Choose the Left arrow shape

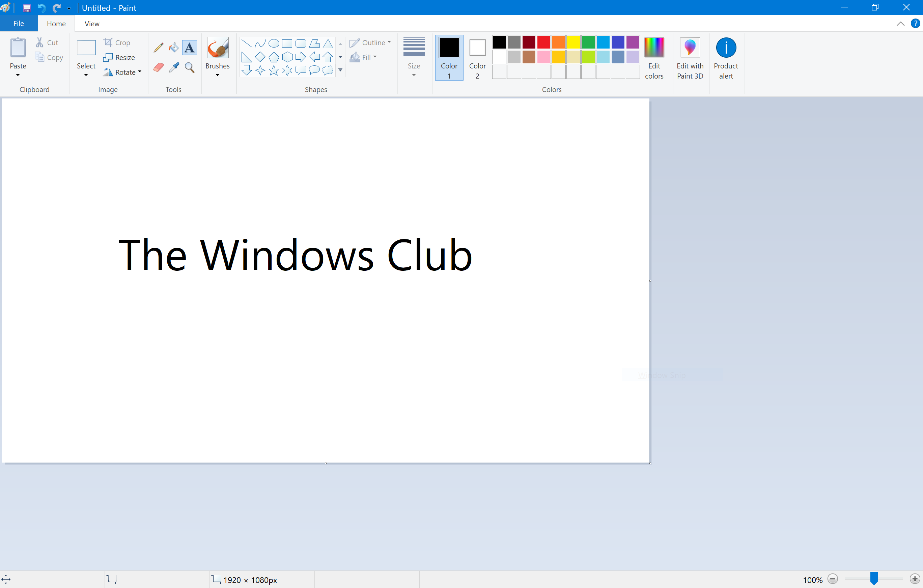(x=314, y=57)
